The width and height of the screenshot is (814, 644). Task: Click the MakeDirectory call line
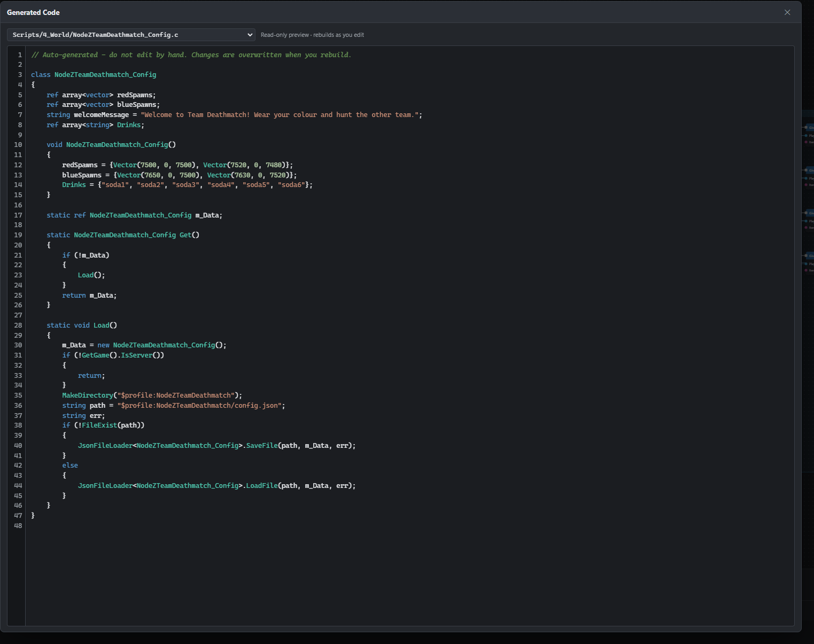coord(152,395)
